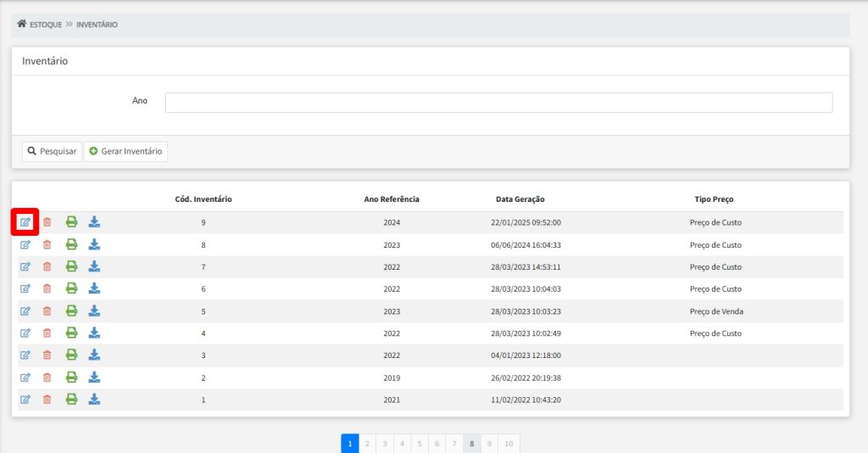
Task: Edit inventory code 9
Action: [x=25, y=222]
